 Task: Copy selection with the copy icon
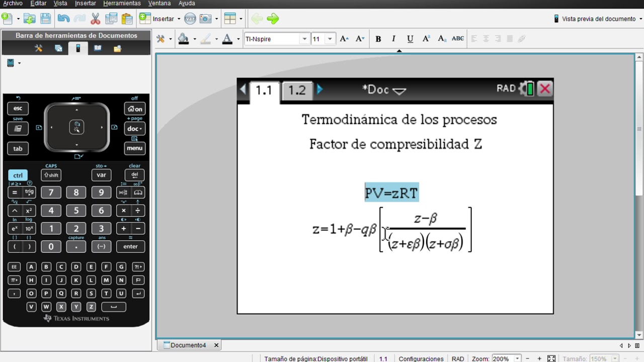point(111,19)
